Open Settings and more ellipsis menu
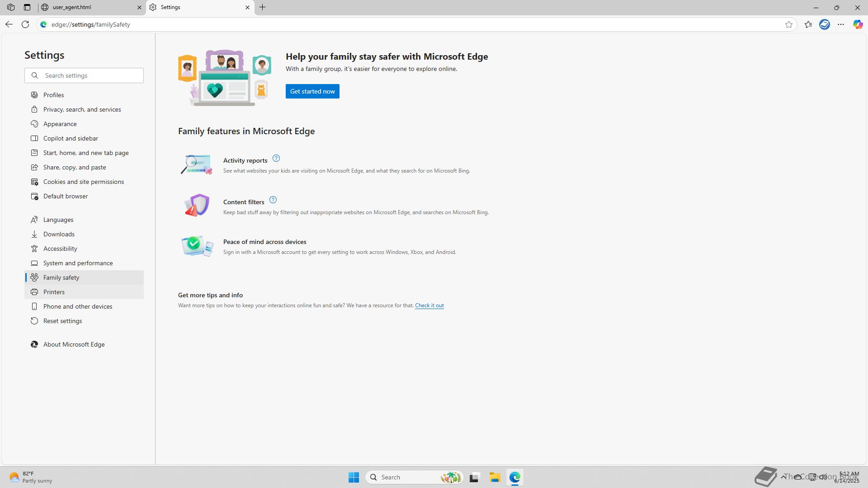Viewport: 868px width, 488px height. (841, 24)
